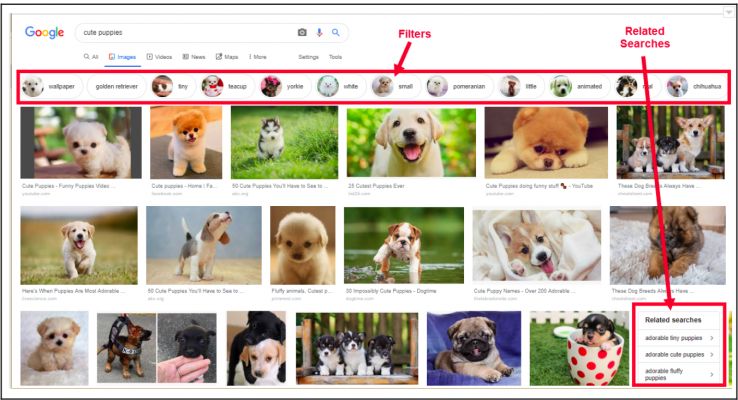
Task: Select the 'teacup' filter chip
Action: click(226, 87)
